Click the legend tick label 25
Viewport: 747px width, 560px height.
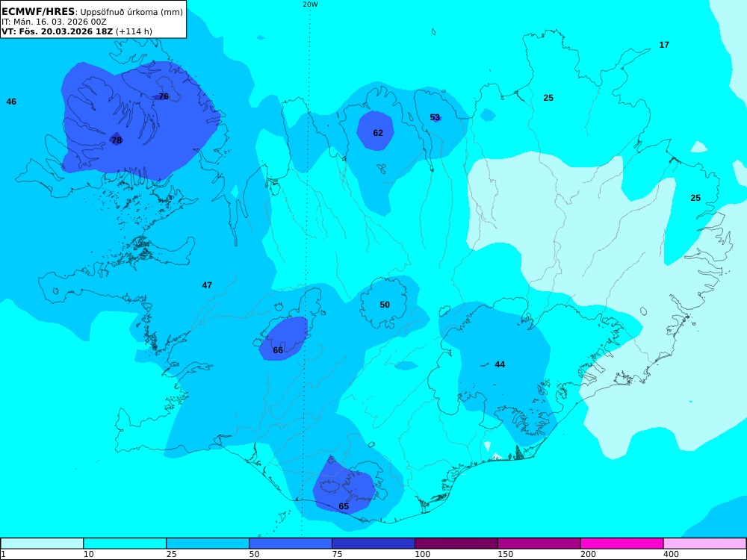tap(172, 554)
